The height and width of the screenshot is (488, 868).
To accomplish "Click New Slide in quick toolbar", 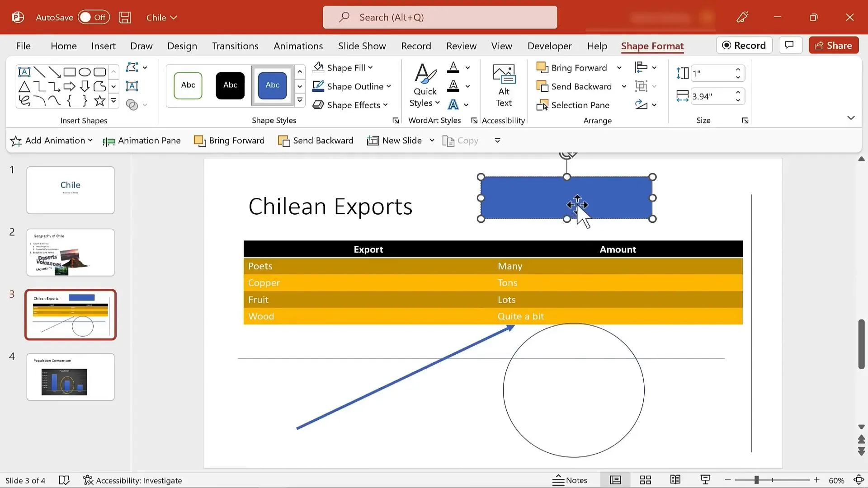I will click(x=395, y=141).
